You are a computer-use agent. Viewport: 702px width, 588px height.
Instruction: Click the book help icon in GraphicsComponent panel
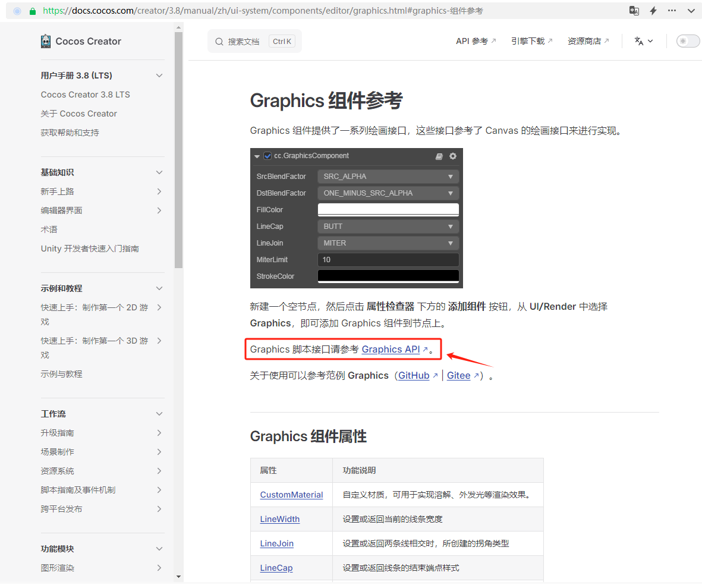(439, 156)
